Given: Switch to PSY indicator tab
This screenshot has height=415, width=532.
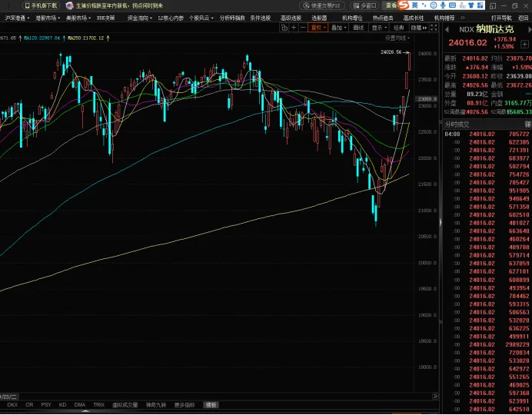Looking at the screenshot, I should pos(46,405).
